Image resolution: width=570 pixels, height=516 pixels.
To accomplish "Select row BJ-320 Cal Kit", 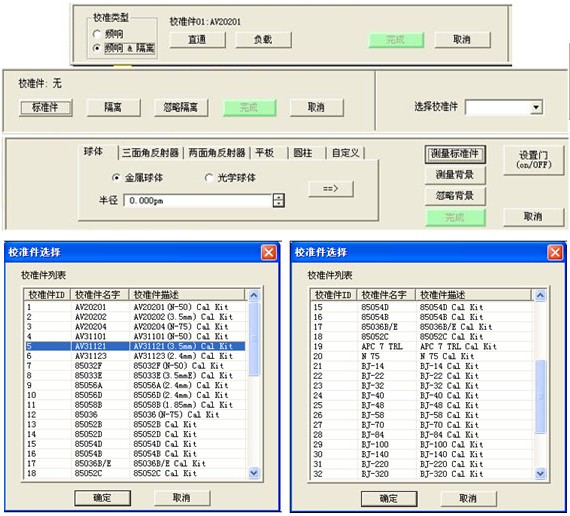I will (x=421, y=474).
